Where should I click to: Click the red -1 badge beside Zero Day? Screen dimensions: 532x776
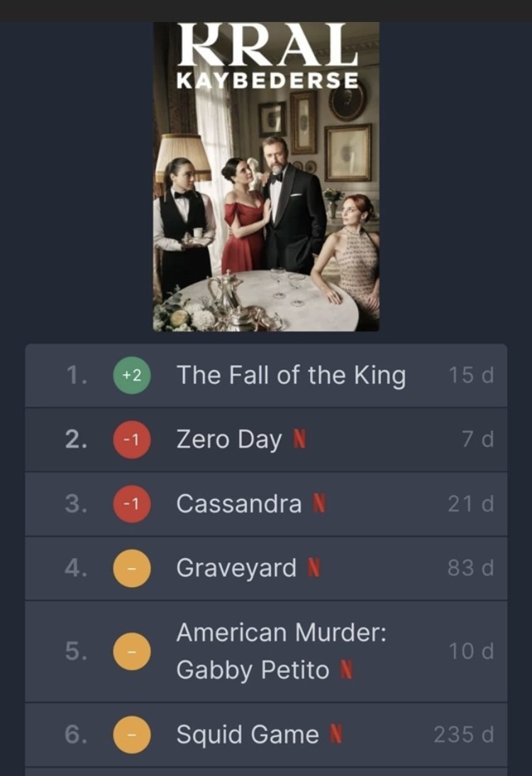(131, 440)
